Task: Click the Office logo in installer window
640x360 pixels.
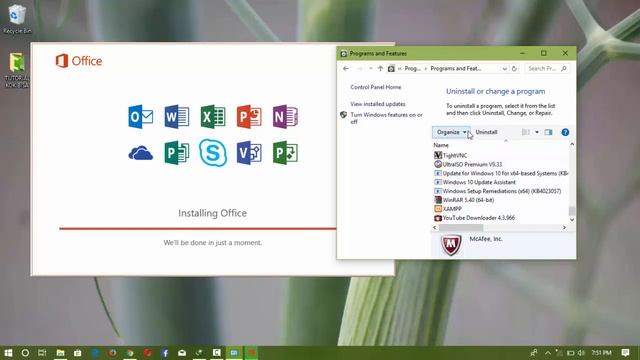Action: click(x=79, y=61)
